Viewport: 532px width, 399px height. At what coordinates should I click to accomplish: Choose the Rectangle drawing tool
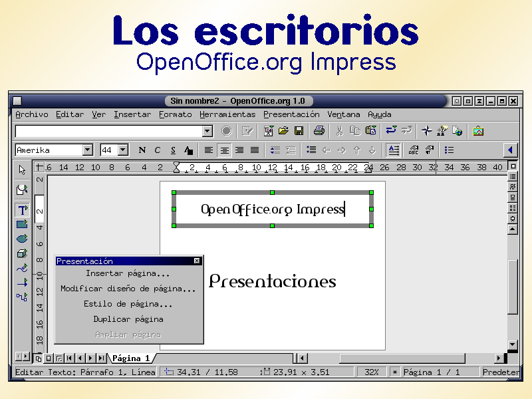pyautogui.click(x=22, y=224)
